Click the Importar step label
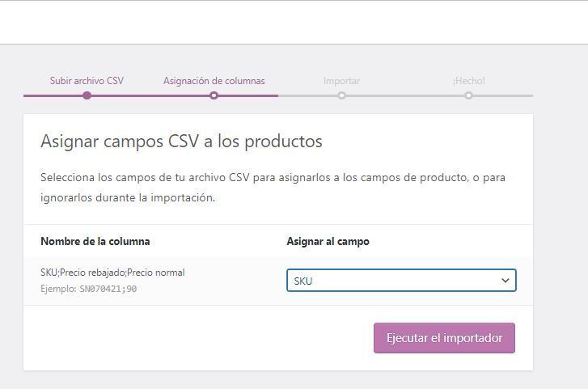 [x=341, y=81]
